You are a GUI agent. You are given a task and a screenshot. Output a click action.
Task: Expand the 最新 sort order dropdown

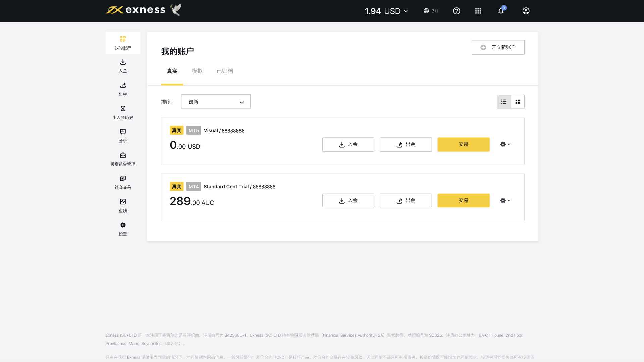click(x=216, y=102)
